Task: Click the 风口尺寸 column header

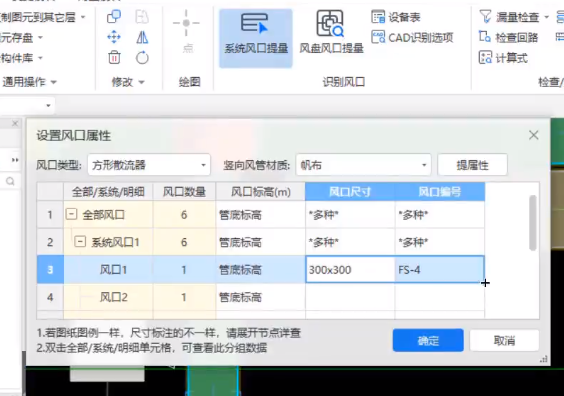Action: [350, 192]
